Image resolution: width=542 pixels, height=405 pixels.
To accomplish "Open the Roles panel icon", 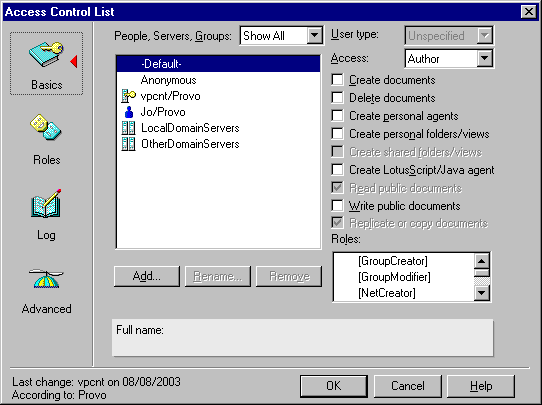I will point(46,128).
